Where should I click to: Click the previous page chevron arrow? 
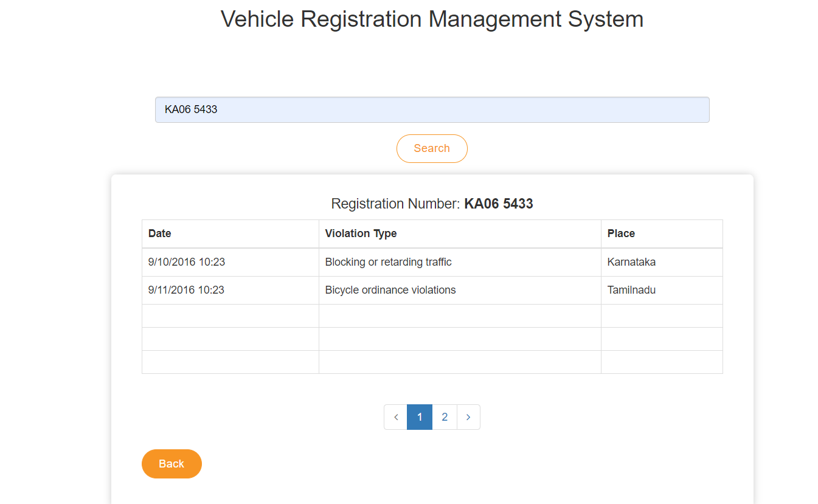click(x=396, y=417)
